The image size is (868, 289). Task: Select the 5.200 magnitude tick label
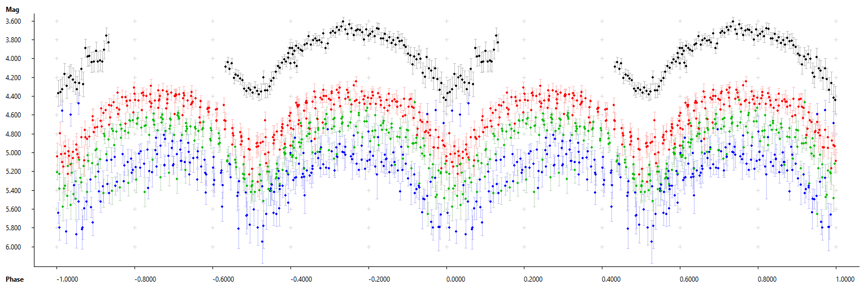point(14,172)
